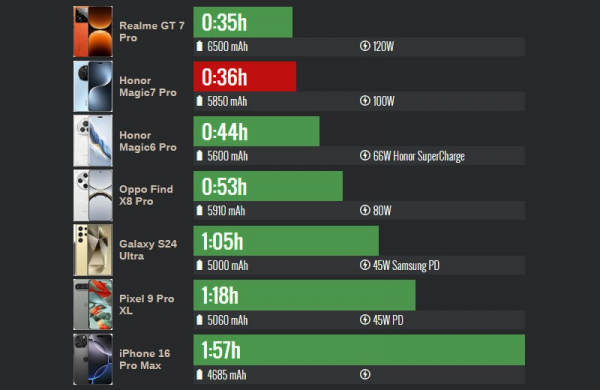Click the Oppo Find X8 Pro label

point(146,195)
